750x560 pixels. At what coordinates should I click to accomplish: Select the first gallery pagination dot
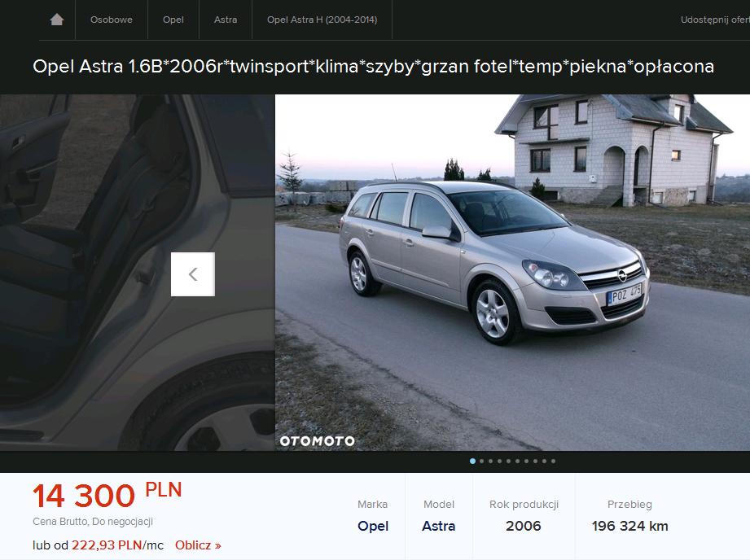point(472,461)
